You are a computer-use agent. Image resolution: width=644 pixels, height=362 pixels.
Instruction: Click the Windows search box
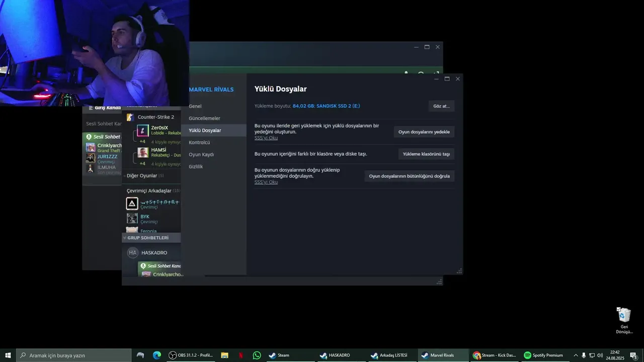[x=74, y=355]
